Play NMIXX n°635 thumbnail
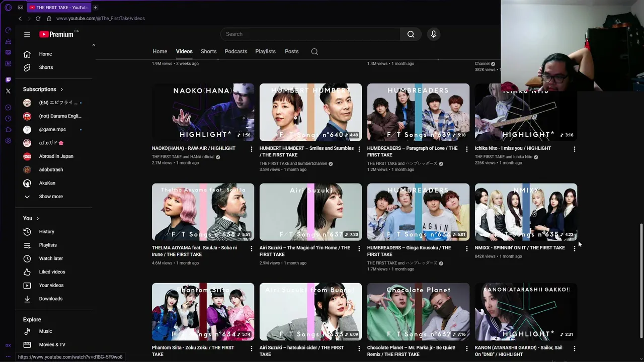Screen dimensions: 644x362 [526, 212]
